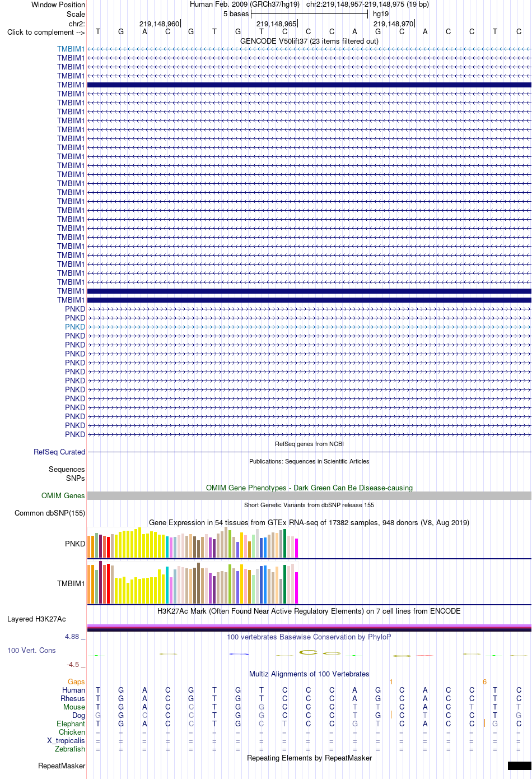
Task: Click the Common dbSNP(155) track label
Action: (50, 513)
